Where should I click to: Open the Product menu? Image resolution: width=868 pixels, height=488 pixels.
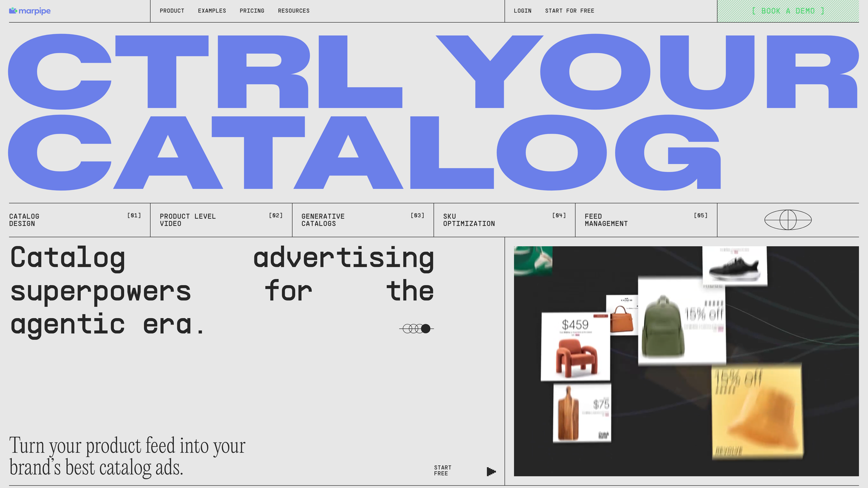[x=172, y=11]
